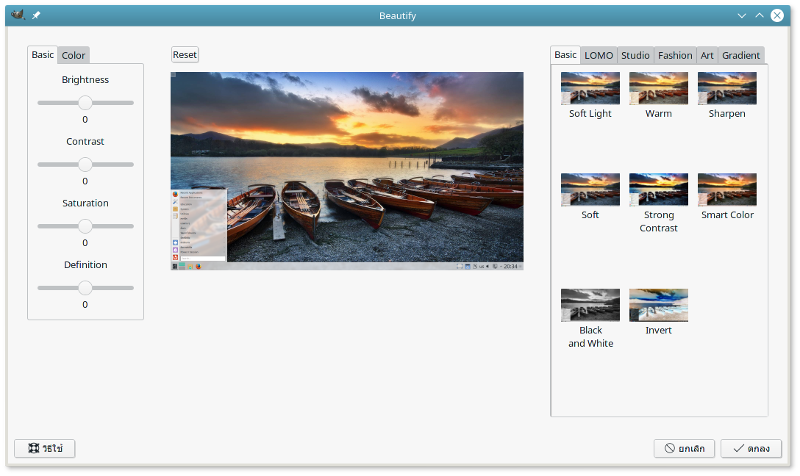Choose the Soft effect thumbnail
This screenshot has height=476, width=800.
point(590,190)
